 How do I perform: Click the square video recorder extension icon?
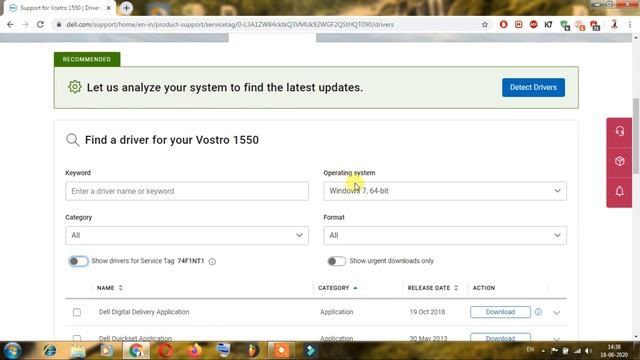point(518,24)
